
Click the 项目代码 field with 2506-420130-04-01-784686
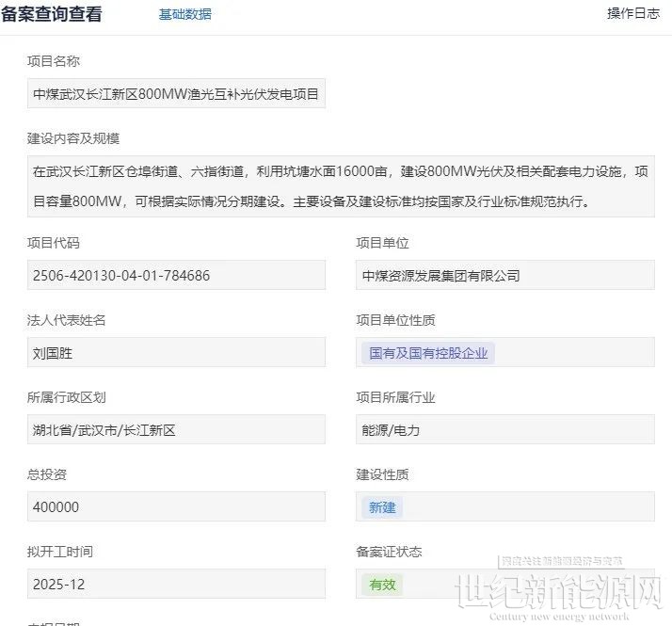click(176, 275)
